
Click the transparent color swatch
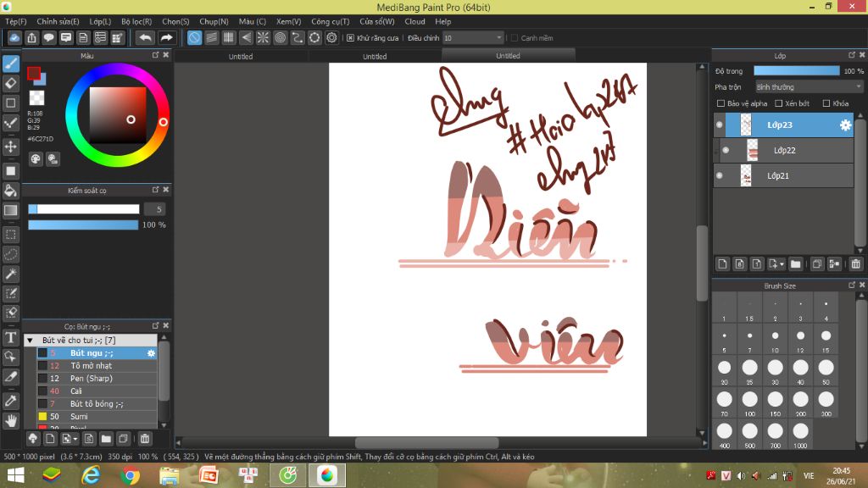36,98
